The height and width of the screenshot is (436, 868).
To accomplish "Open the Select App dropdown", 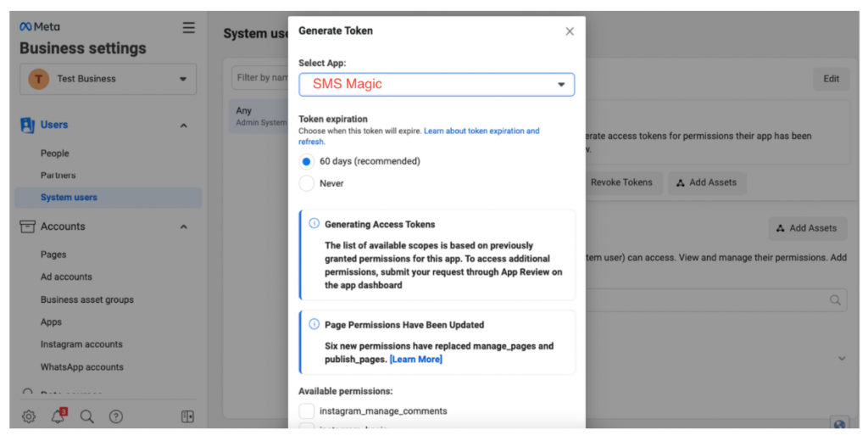I will (437, 84).
